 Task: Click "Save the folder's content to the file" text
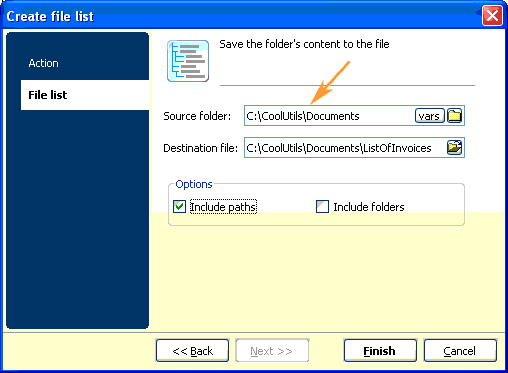pyautogui.click(x=304, y=44)
